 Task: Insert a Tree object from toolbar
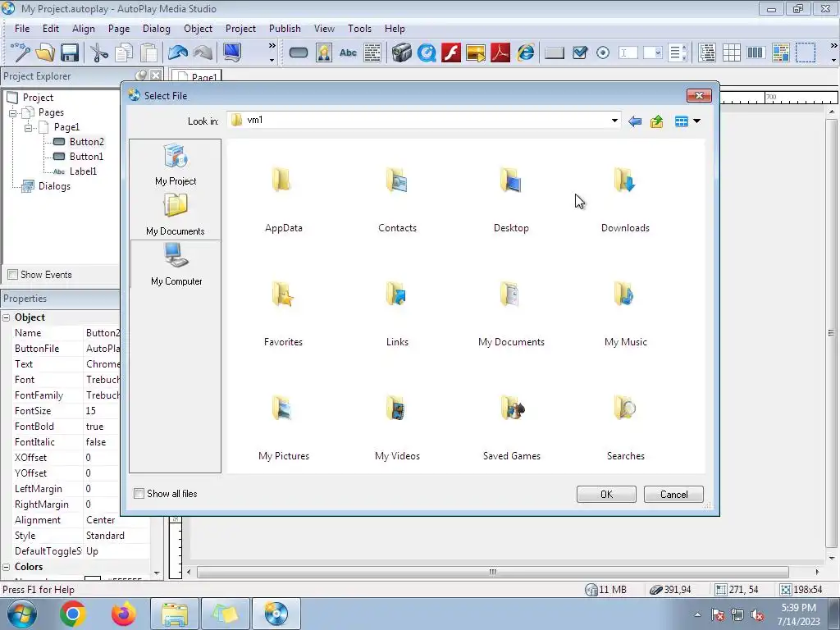point(707,52)
